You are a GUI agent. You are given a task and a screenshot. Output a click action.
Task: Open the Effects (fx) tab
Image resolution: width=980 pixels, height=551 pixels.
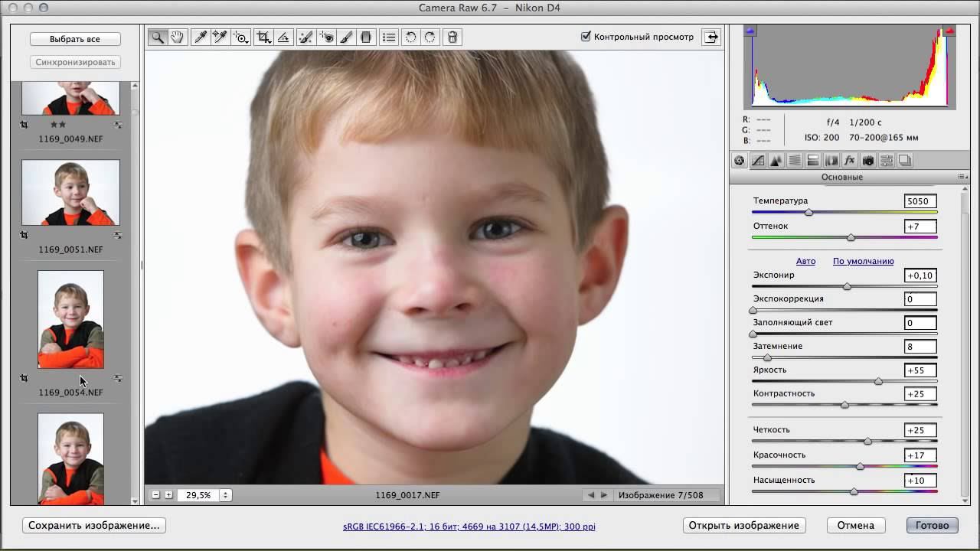[849, 161]
